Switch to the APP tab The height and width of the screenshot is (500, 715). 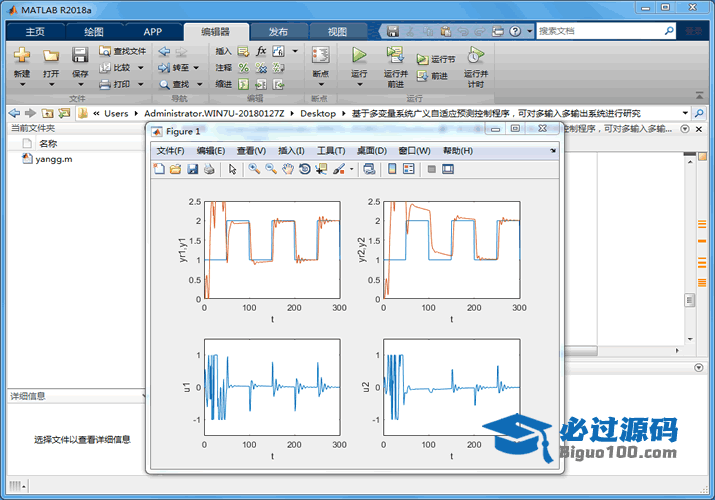(x=152, y=31)
